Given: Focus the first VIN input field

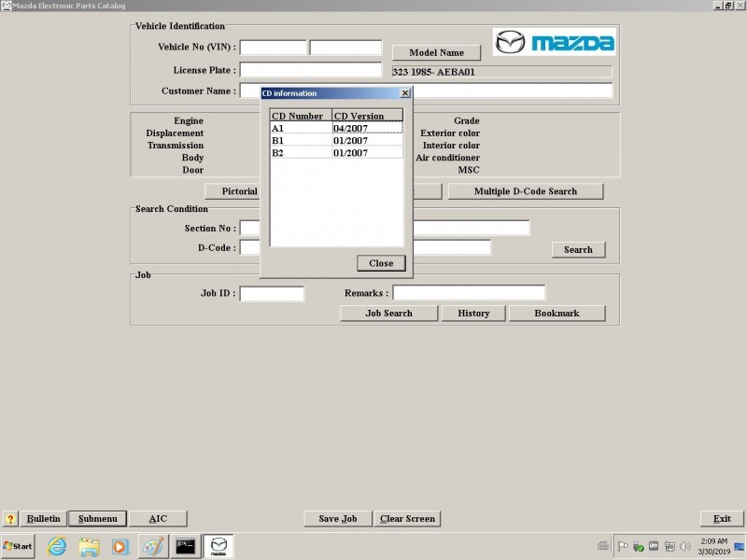Looking at the screenshot, I should (x=273, y=48).
